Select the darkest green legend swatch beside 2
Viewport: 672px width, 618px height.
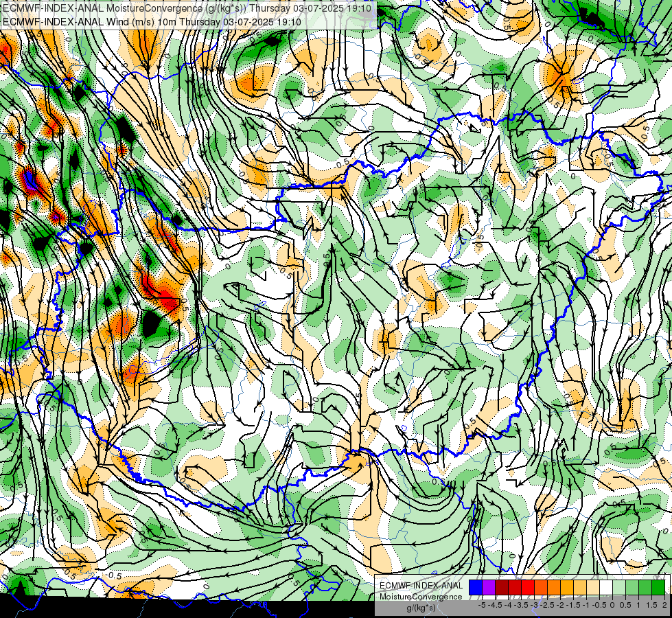[658, 588]
